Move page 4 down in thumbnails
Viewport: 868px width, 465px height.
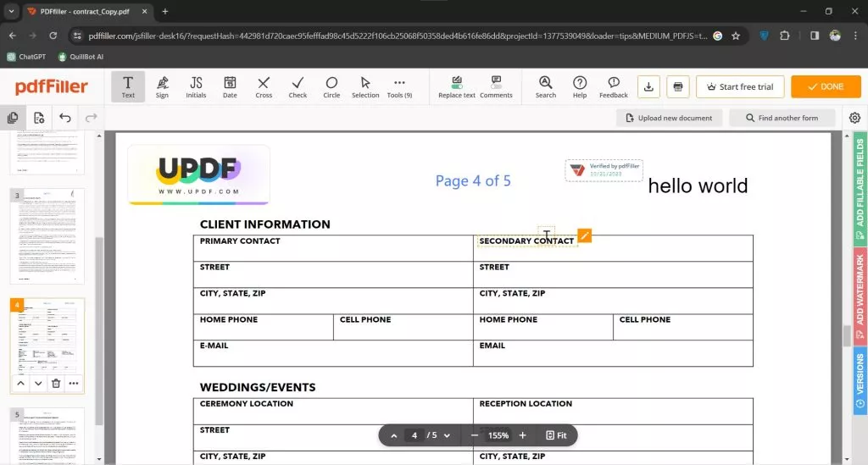(38, 383)
